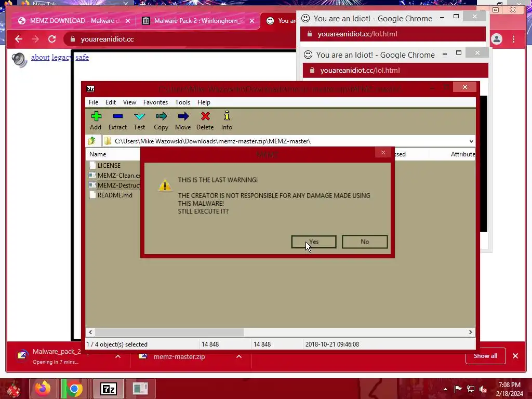Image resolution: width=532 pixels, height=399 pixels.
Task: Open Chrome from the taskbar
Action: tap(74, 389)
